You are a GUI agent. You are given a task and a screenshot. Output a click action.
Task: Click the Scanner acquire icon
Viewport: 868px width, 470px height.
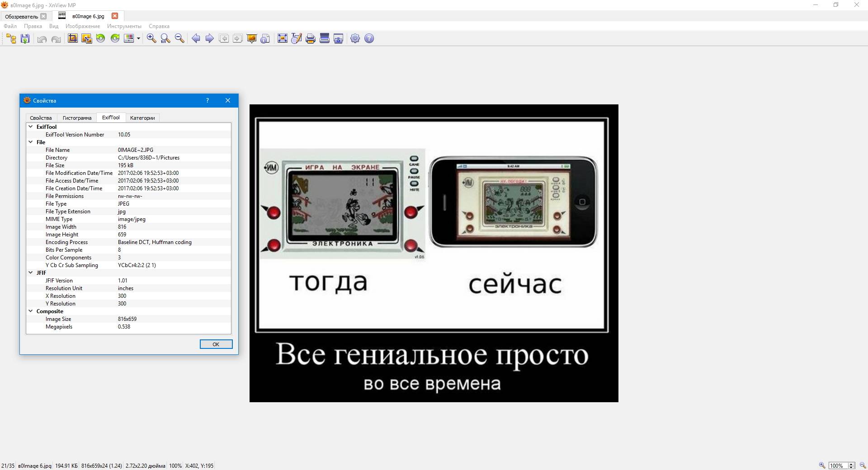click(x=324, y=38)
